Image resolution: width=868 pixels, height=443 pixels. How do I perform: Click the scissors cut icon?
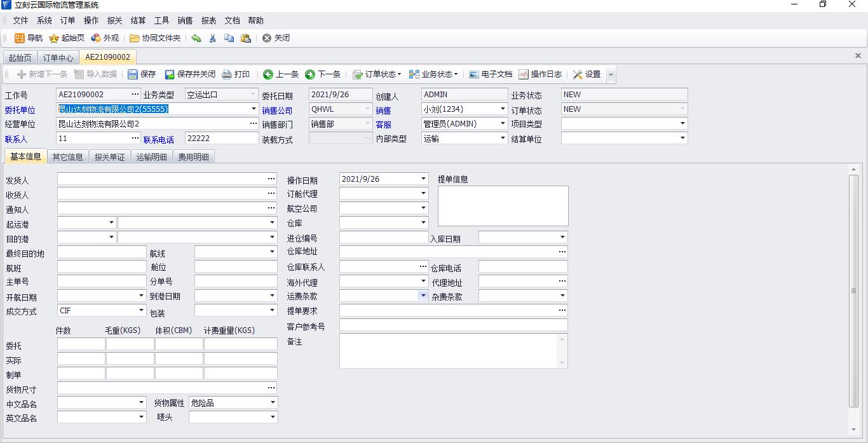[212, 38]
